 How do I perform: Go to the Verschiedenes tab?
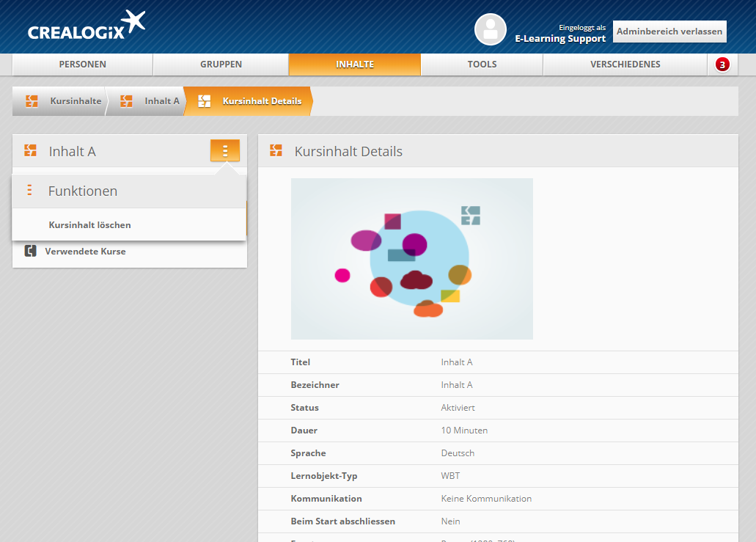pos(625,65)
